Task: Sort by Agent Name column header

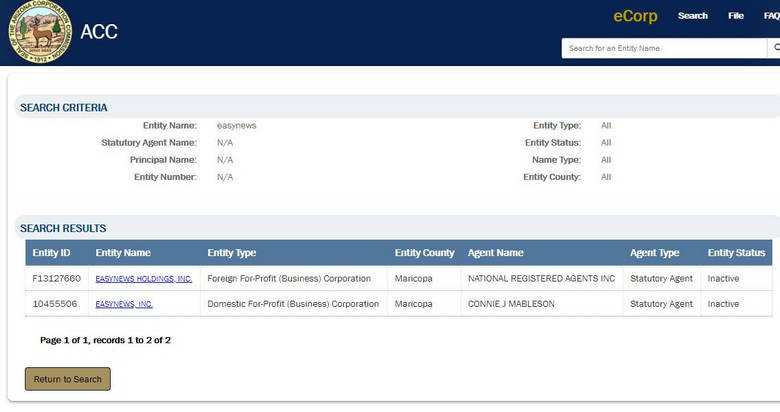Action: click(495, 253)
